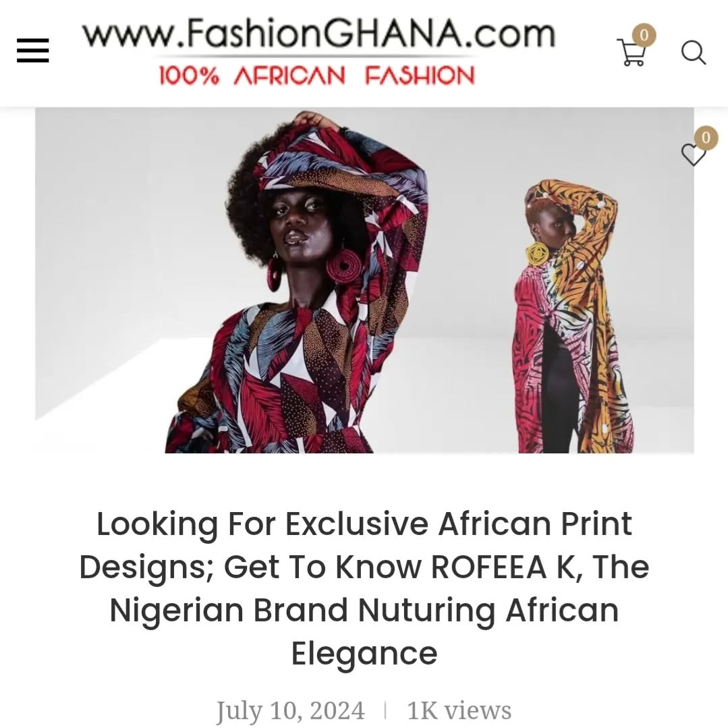728x728 pixels.
Task: Open the ROFEEA K article headline
Action: coord(364,588)
